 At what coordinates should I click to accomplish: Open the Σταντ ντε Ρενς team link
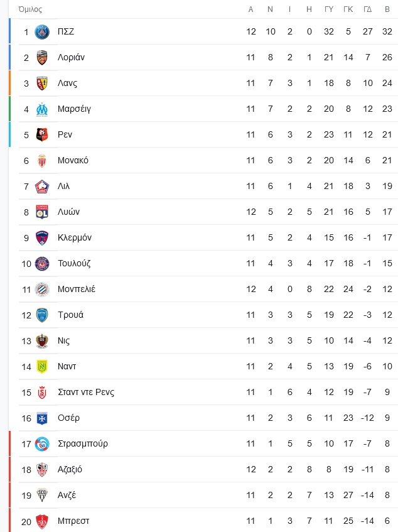(86, 392)
